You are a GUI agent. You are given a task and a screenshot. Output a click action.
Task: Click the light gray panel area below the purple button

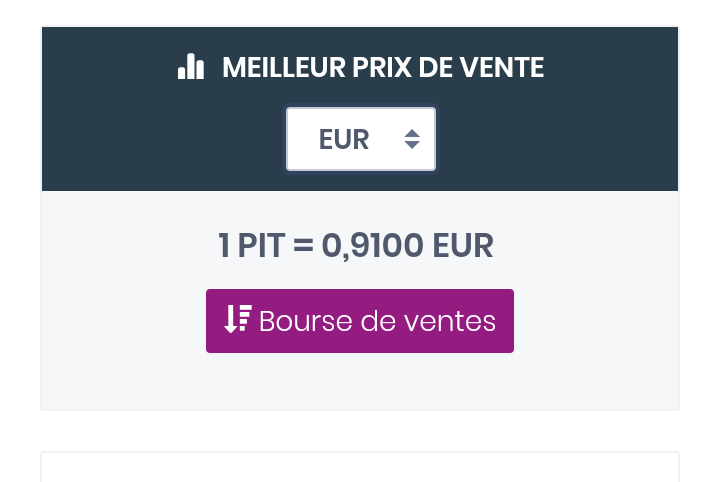pyautogui.click(x=360, y=381)
